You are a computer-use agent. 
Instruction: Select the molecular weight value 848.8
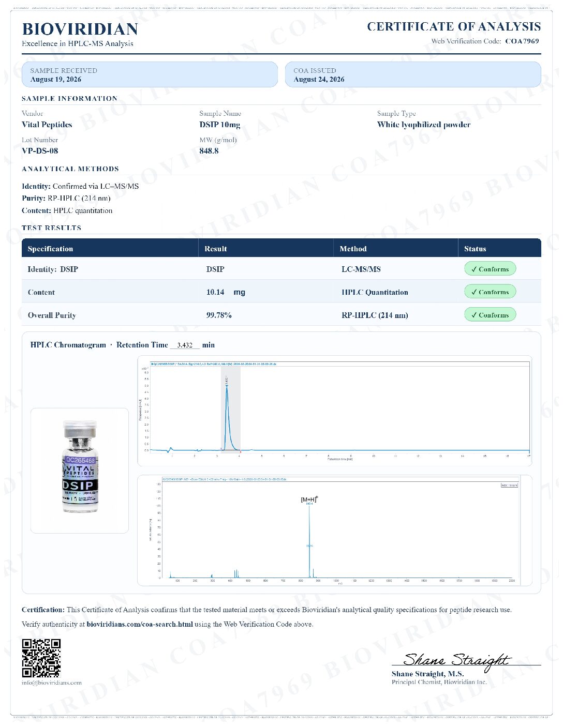(x=209, y=151)
